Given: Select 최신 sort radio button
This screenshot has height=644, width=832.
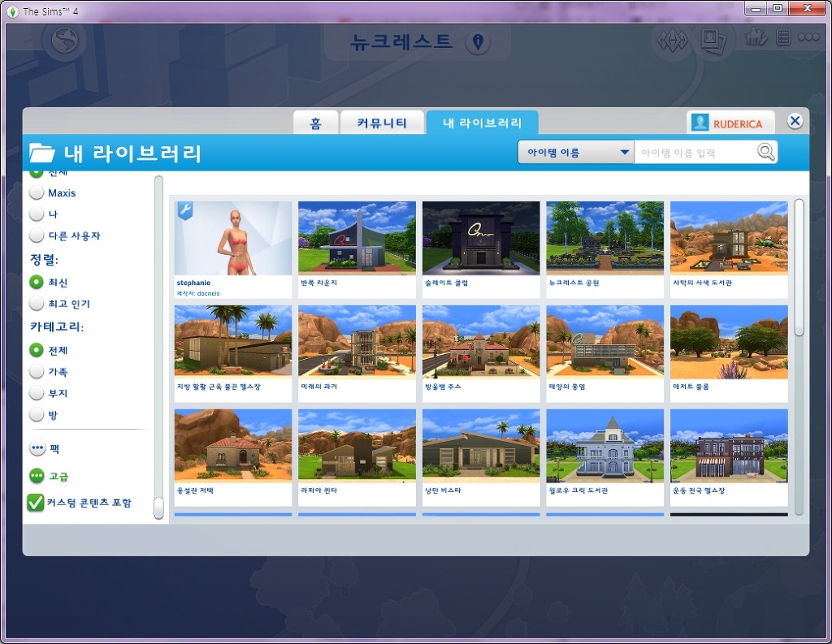Looking at the screenshot, I should point(37,283).
